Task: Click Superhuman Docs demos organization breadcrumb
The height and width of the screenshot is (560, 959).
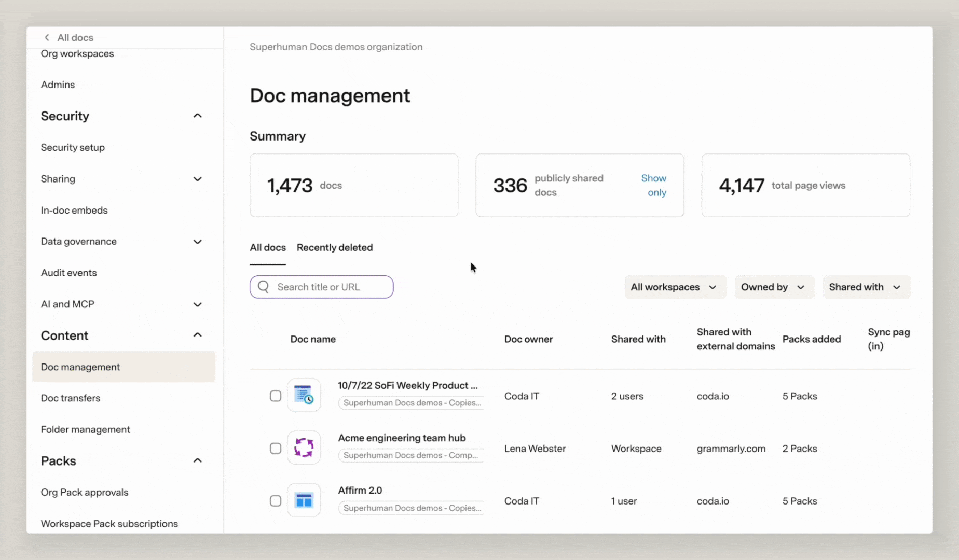Action: tap(336, 47)
